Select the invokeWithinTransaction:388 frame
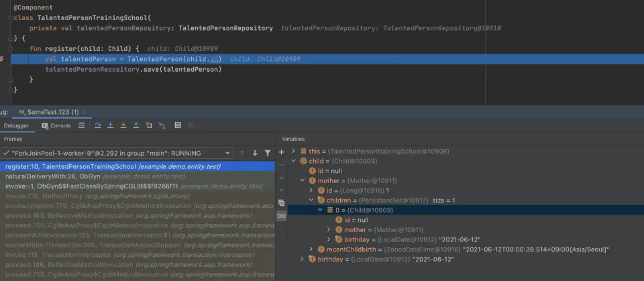Image resolution: width=644 pixels, height=281 pixels. coord(137,245)
